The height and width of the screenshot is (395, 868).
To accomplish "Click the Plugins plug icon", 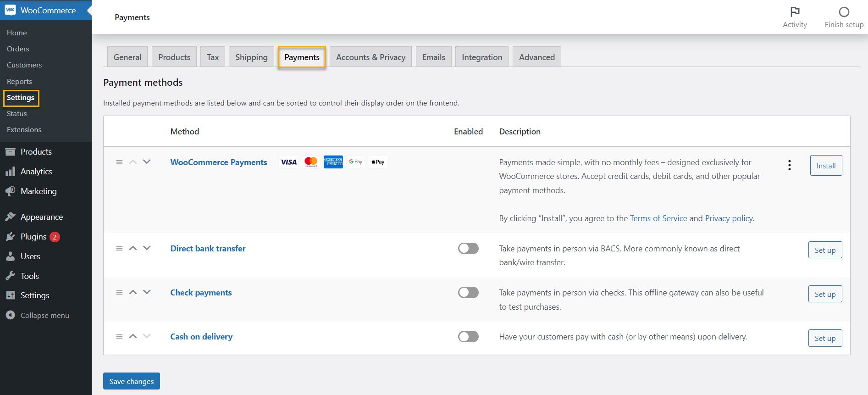I will (x=10, y=237).
